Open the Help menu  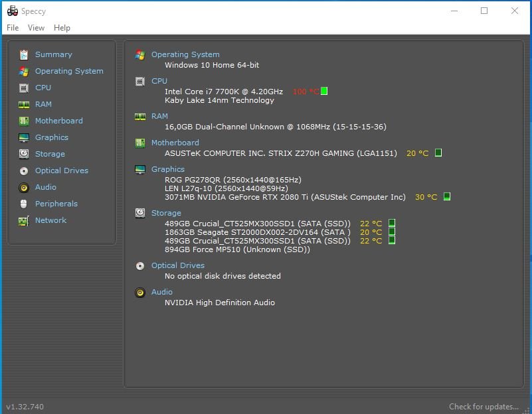pos(62,28)
